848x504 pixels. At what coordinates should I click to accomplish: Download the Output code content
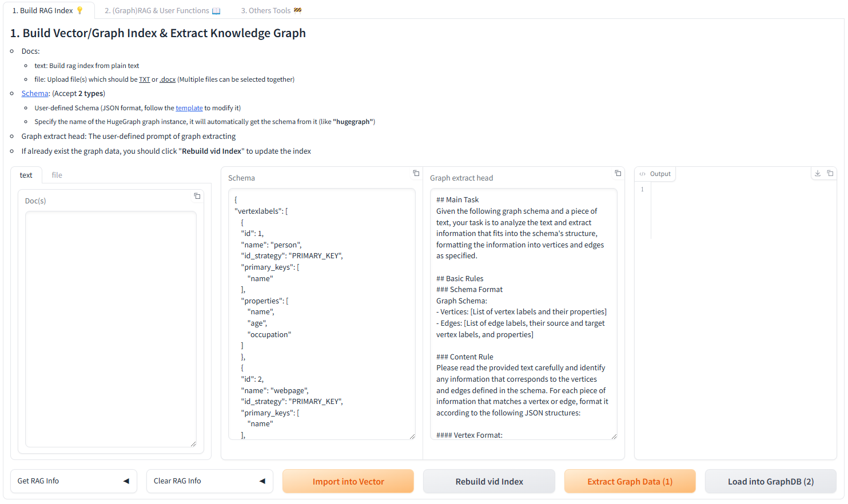coord(818,173)
